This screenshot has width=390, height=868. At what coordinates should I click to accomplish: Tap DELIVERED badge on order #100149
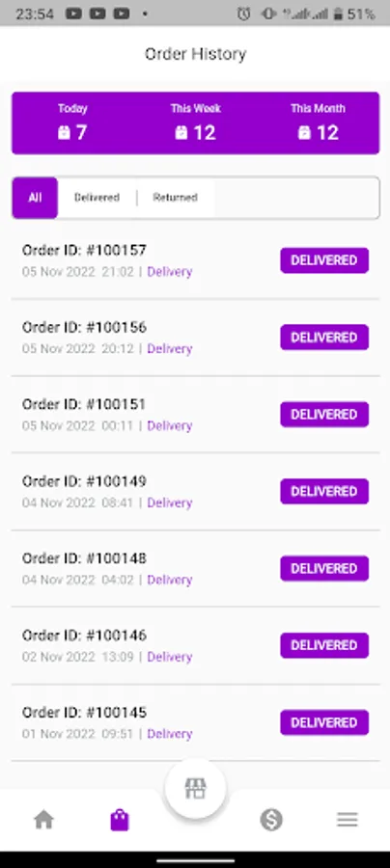point(324,491)
